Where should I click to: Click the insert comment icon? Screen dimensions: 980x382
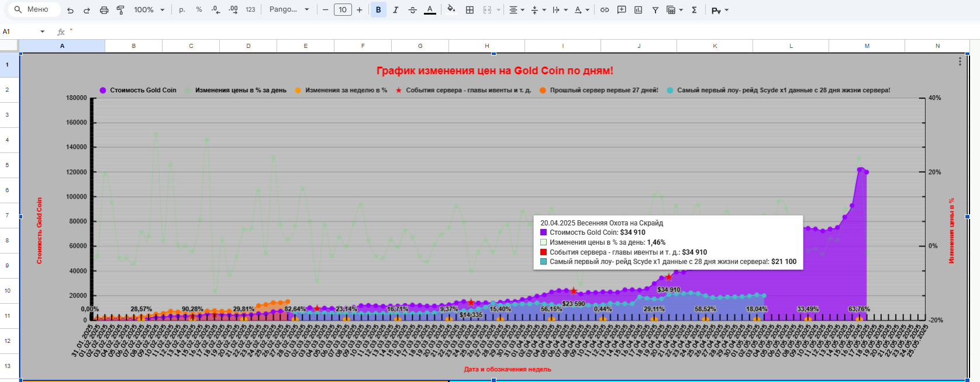[622, 10]
